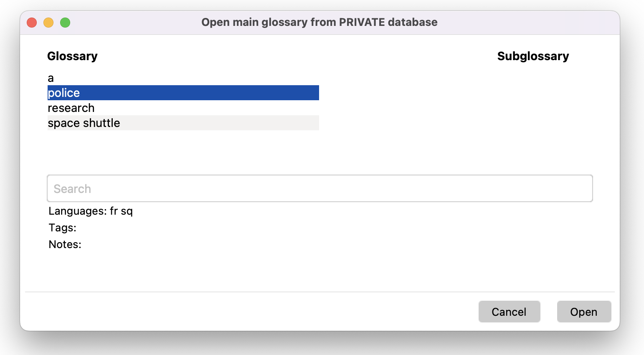Click the Subglossary column header
This screenshot has height=355, width=644.
[533, 56]
